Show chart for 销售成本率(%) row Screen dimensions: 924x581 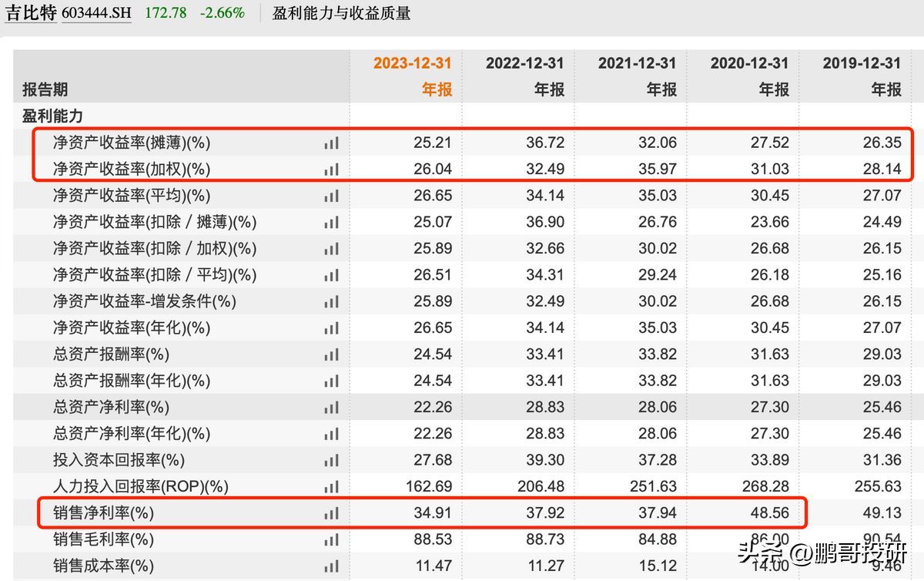tap(331, 566)
